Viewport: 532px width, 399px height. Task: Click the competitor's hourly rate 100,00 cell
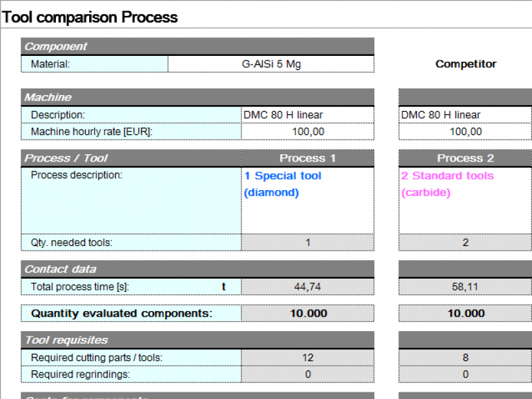click(465, 131)
